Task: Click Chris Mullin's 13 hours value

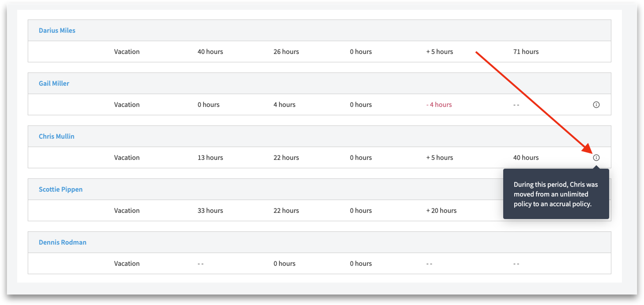Action: (210, 157)
